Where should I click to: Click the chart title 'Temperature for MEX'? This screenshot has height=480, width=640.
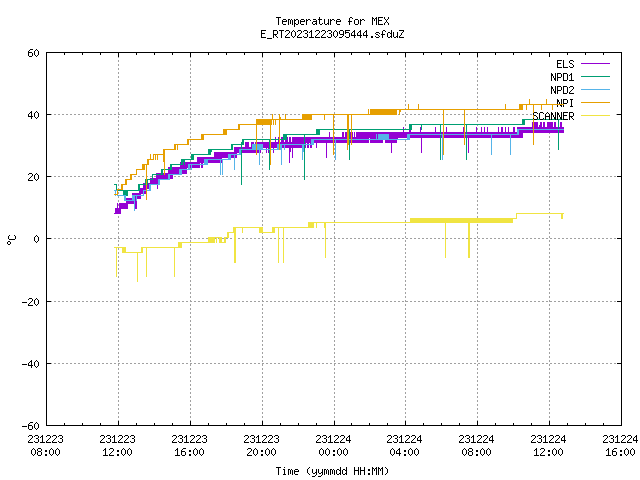332,21
